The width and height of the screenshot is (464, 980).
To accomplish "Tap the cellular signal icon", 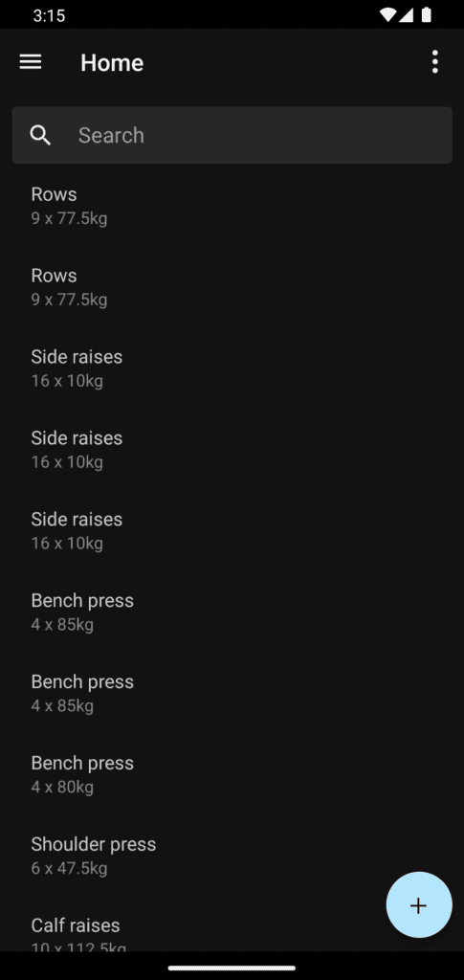I will [x=407, y=15].
